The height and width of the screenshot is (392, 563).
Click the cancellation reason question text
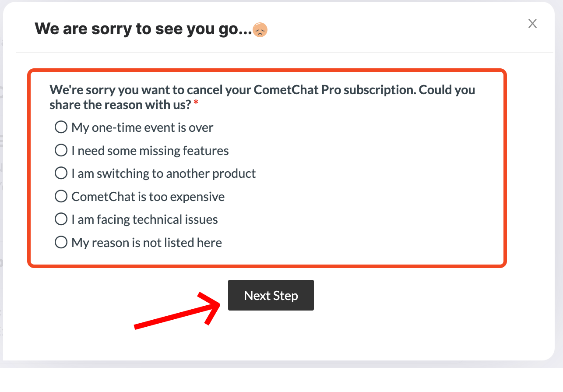(262, 97)
